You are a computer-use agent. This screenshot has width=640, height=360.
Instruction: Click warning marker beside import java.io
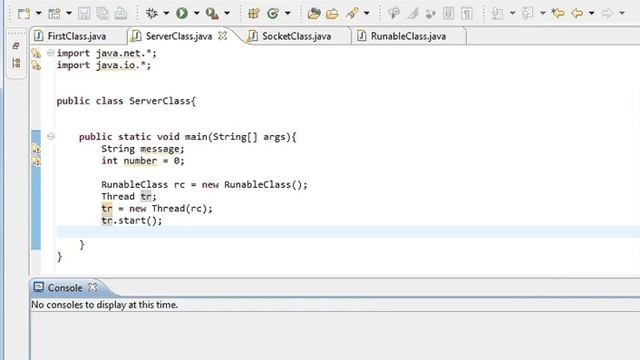click(36, 65)
